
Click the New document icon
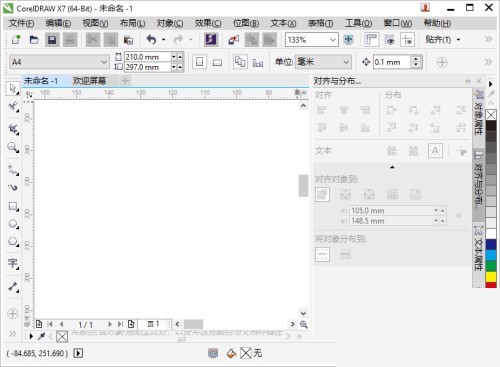16,40
